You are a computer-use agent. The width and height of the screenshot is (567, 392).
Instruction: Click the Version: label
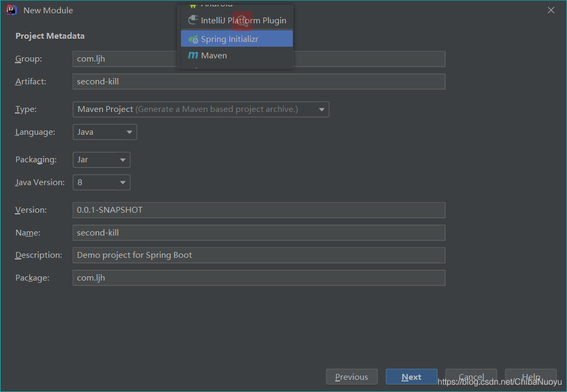point(31,210)
